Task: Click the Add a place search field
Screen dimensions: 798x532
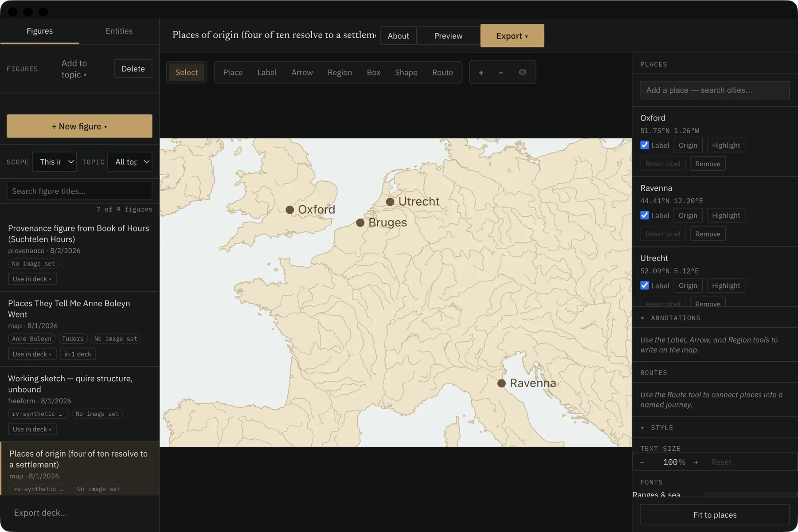Action: (x=715, y=90)
